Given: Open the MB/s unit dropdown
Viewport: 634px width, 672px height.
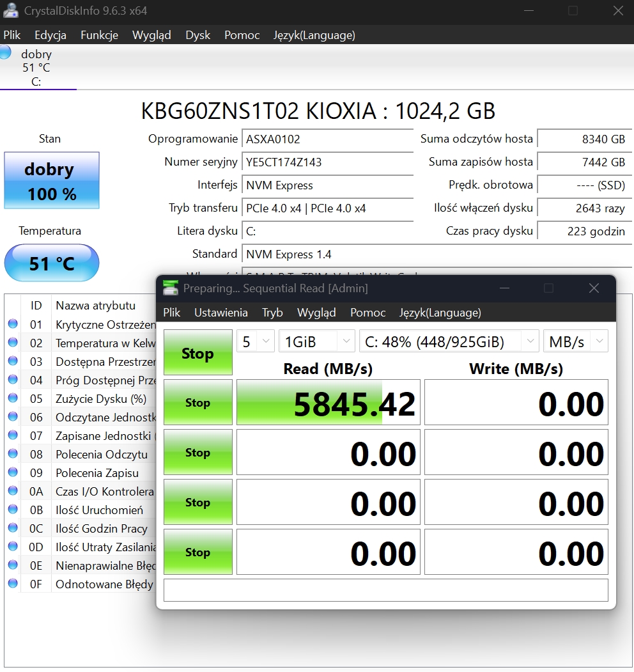Looking at the screenshot, I should [575, 341].
